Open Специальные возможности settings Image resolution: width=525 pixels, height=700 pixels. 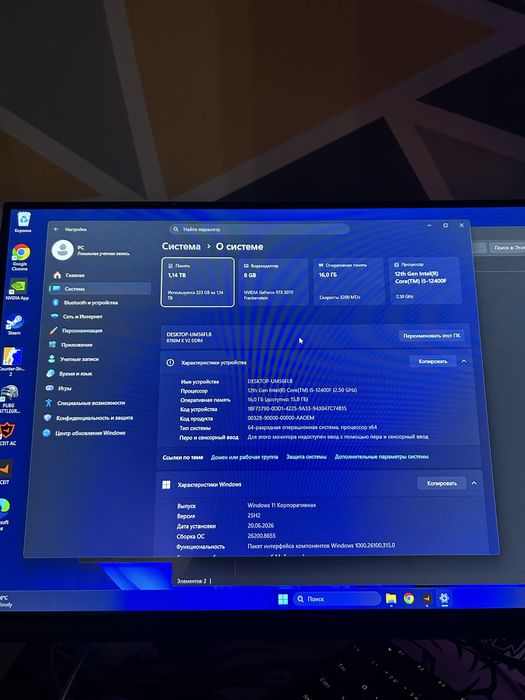(93, 403)
